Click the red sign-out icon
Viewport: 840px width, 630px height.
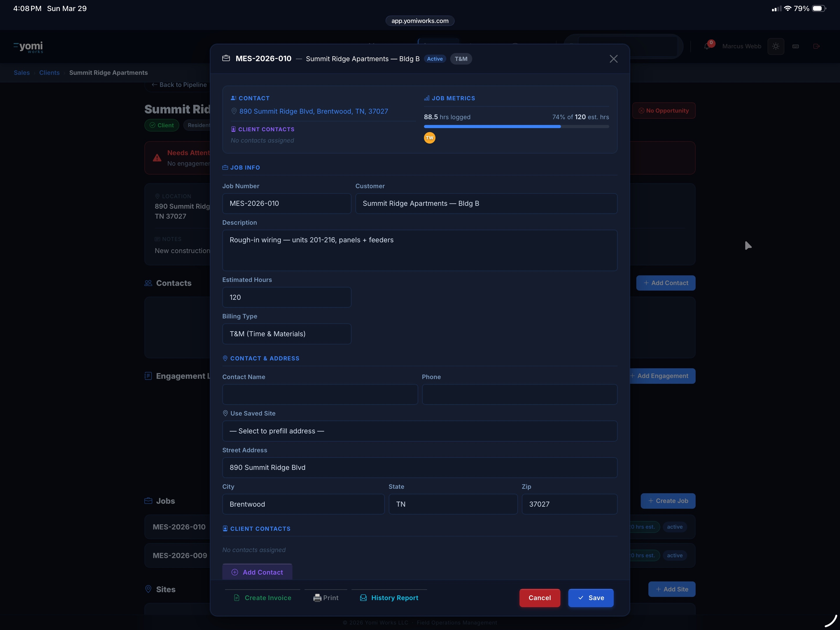[x=816, y=46]
